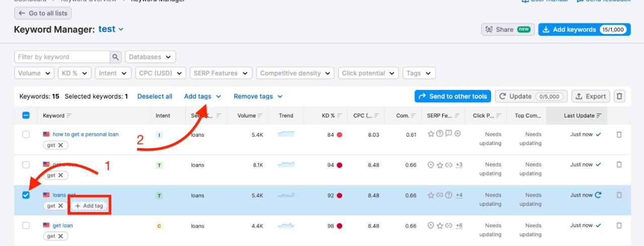Uncheck the 'loans get' row checkbox
Screen dimensions: 644x246
(x=26, y=195)
